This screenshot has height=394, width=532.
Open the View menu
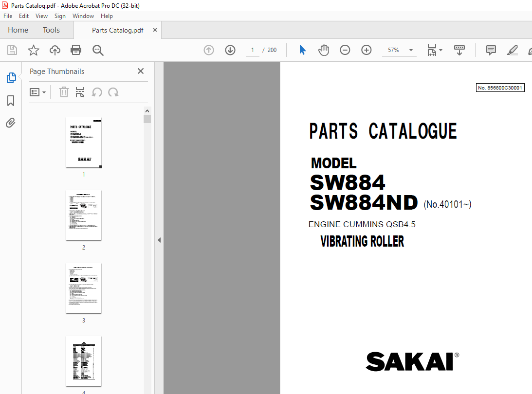coord(41,16)
